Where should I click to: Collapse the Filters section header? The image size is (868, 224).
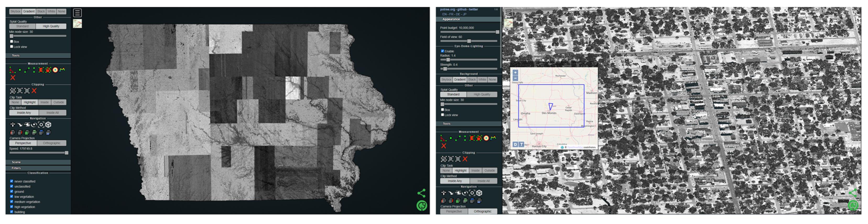[38, 168]
